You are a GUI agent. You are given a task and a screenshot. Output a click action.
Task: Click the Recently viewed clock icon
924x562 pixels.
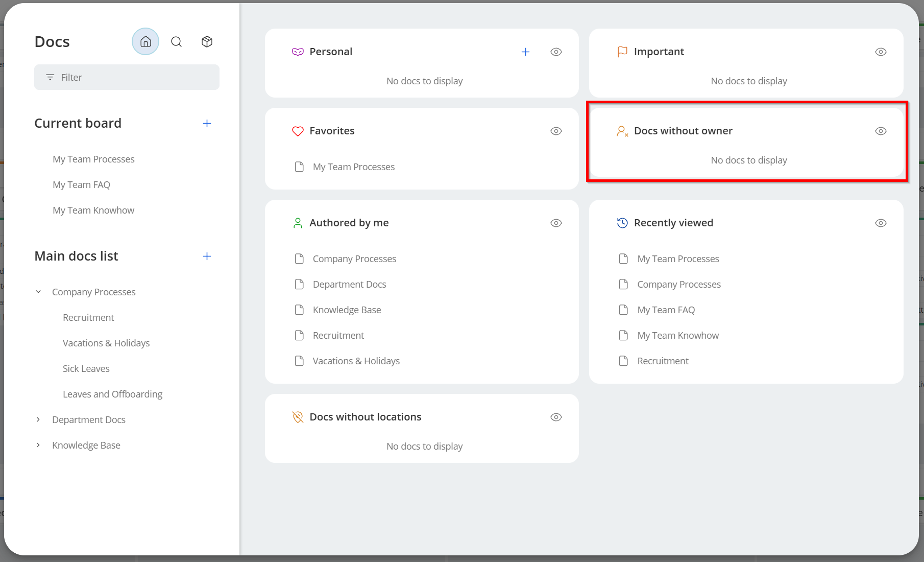click(x=622, y=223)
